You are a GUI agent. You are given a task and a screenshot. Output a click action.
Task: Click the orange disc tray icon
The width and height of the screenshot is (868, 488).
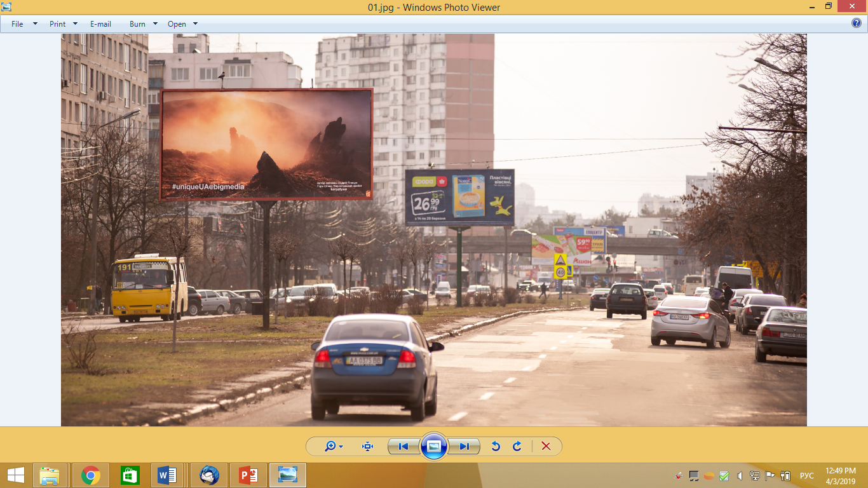(709, 476)
